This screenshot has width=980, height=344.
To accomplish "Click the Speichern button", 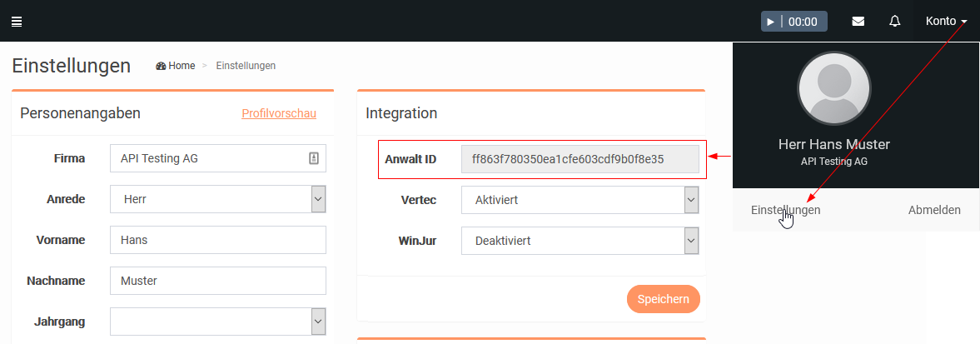I will tap(663, 299).
